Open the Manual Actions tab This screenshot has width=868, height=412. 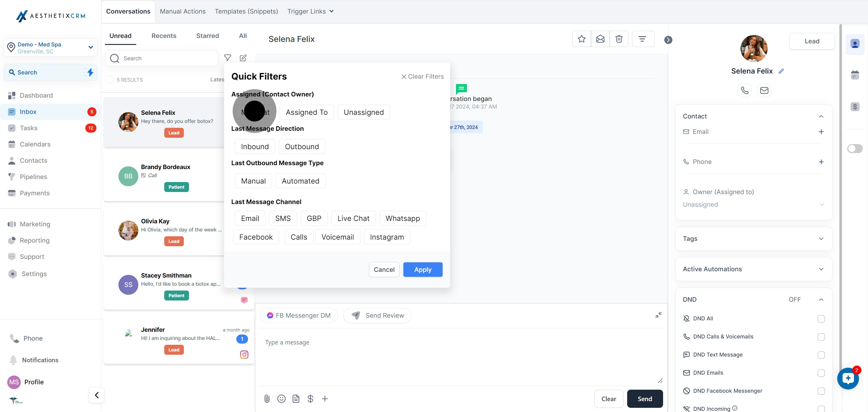tap(182, 11)
